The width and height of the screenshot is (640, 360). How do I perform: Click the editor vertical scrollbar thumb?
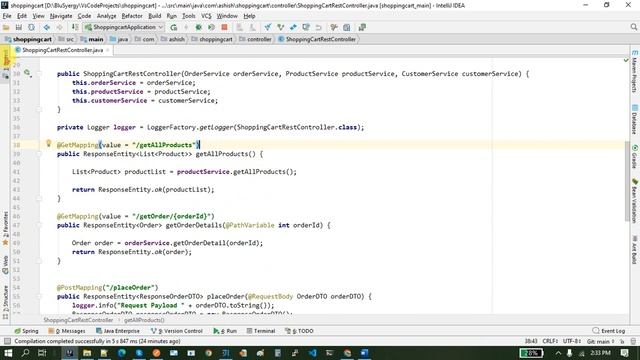[x=627, y=182]
